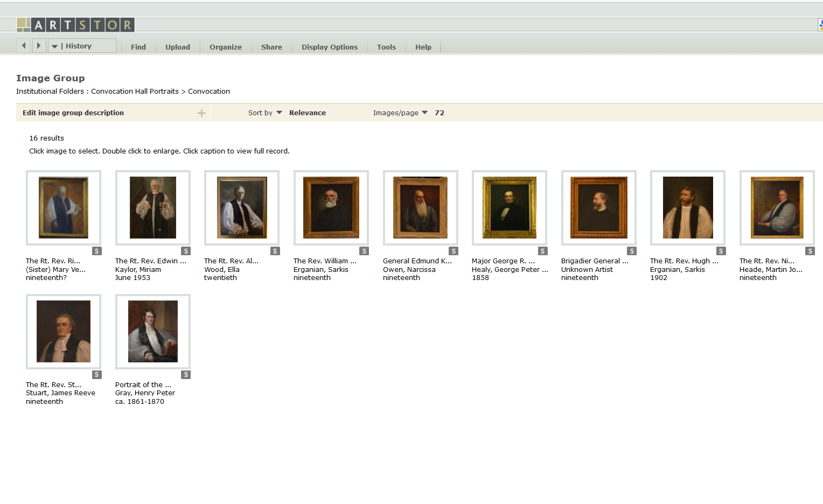Screen dimensions: 823x504
Task: Open the Help menu
Action: coord(423,47)
